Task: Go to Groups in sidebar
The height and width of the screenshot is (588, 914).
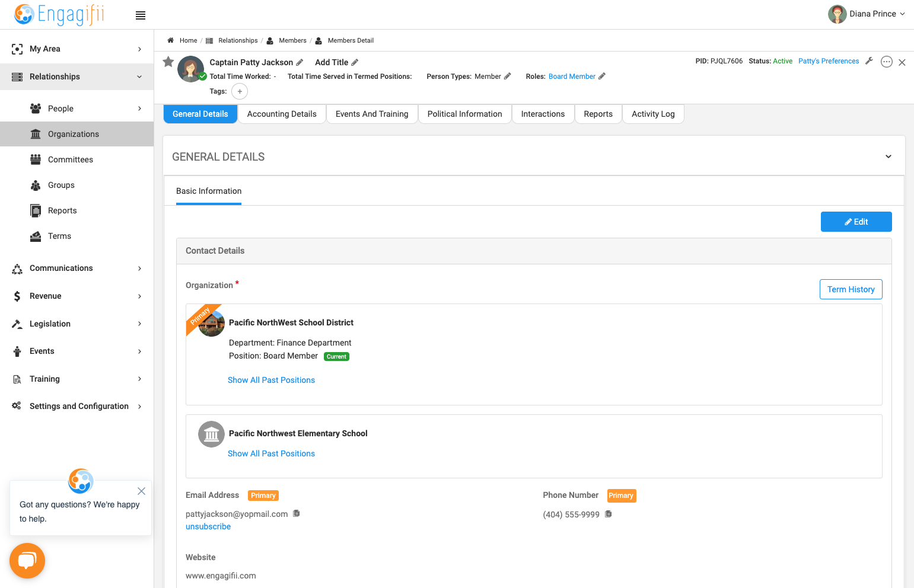Action: click(77, 185)
